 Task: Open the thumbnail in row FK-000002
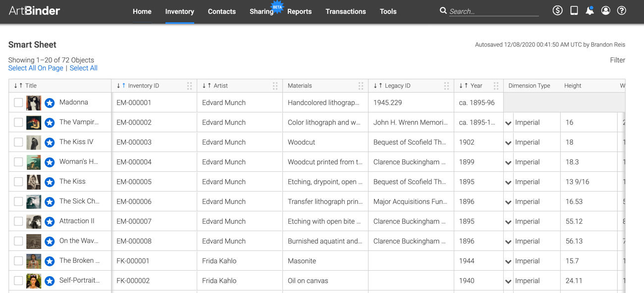coord(34,281)
